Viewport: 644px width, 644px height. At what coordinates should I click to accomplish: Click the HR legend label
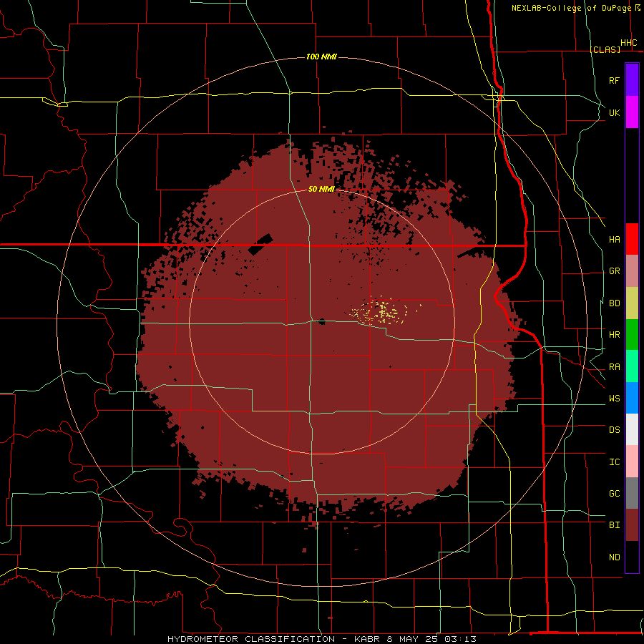point(614,335)
